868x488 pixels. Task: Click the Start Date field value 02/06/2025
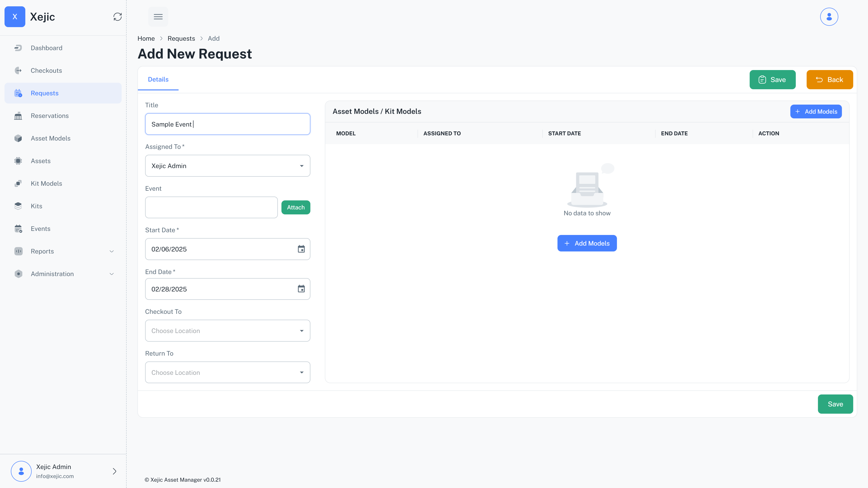coord(169,249)
